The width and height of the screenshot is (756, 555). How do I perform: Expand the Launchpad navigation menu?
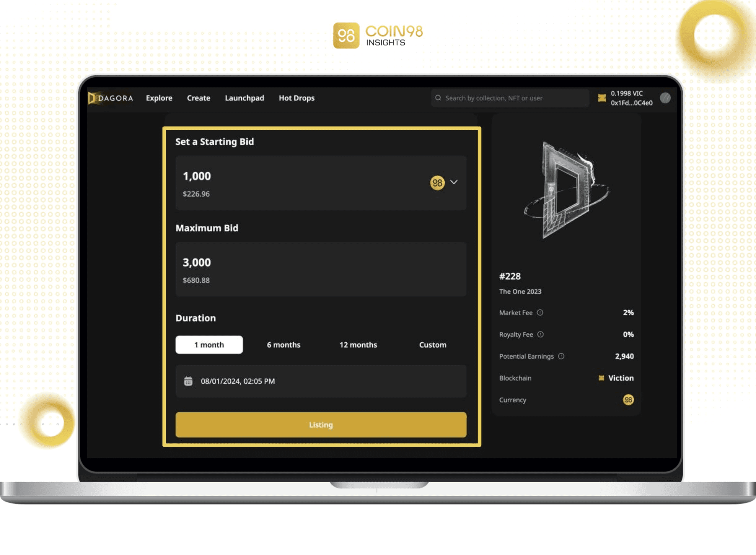tap(244, 98)
